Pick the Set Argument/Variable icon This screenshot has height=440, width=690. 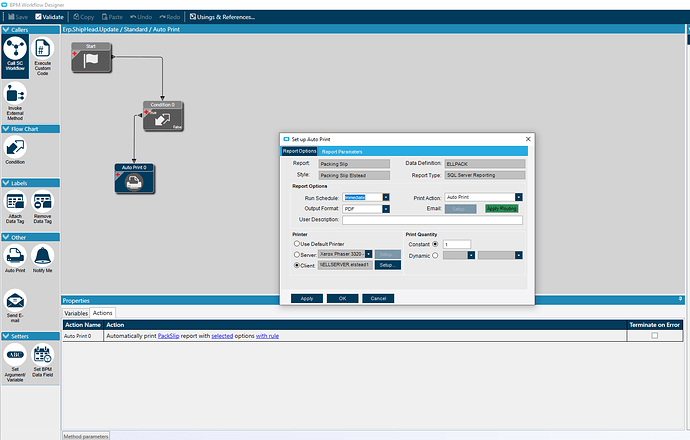click(x=15, y=363)
